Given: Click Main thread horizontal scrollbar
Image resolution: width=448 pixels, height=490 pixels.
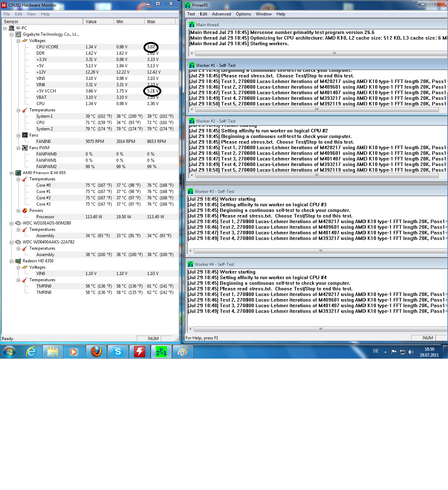Looking at the screenshot, I should 321,54.
